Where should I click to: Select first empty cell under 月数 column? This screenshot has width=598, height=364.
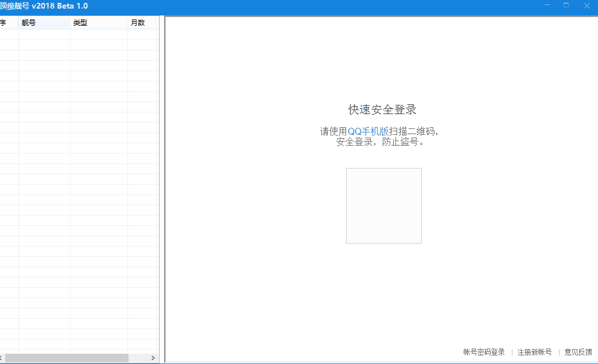(141, 34)
